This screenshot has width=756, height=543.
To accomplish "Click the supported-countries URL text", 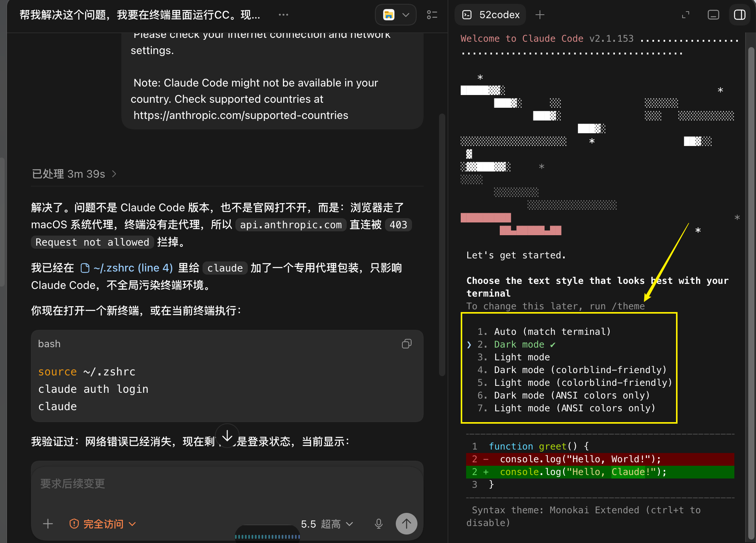I will point(241,115).
